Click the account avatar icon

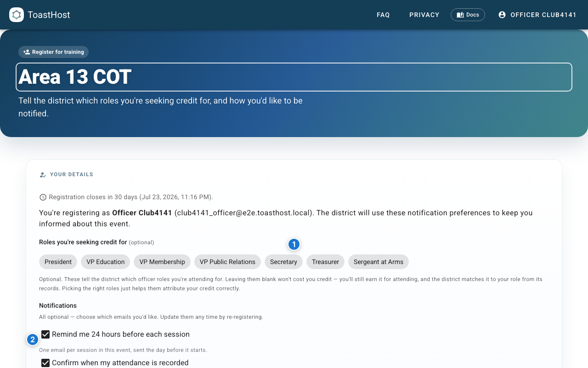(x=502, y=15)
